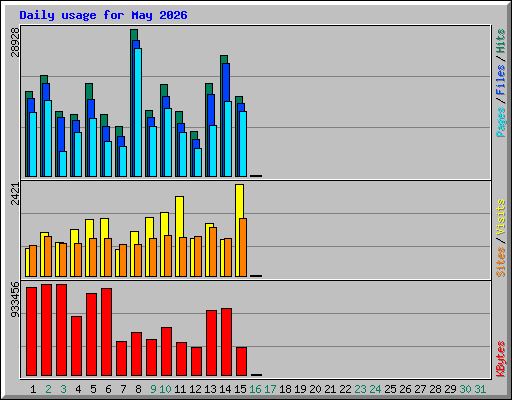
Task: Click the orange sites bar for day 13
Action: click(213, 252)
